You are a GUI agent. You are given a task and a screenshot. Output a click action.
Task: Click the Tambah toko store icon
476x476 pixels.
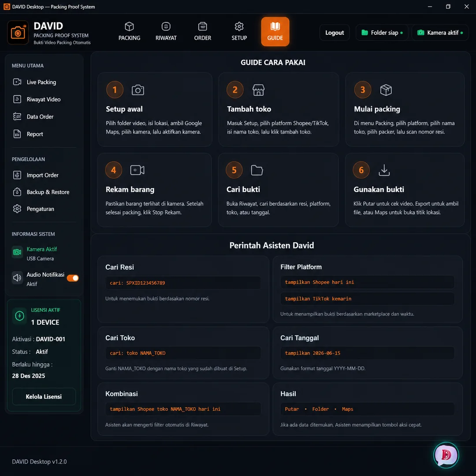258,90
